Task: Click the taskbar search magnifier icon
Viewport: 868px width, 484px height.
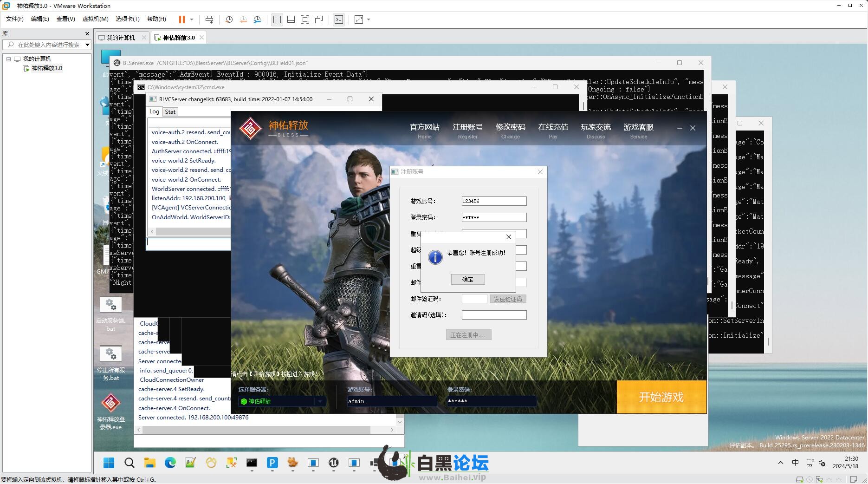Action: click(130, 463)
